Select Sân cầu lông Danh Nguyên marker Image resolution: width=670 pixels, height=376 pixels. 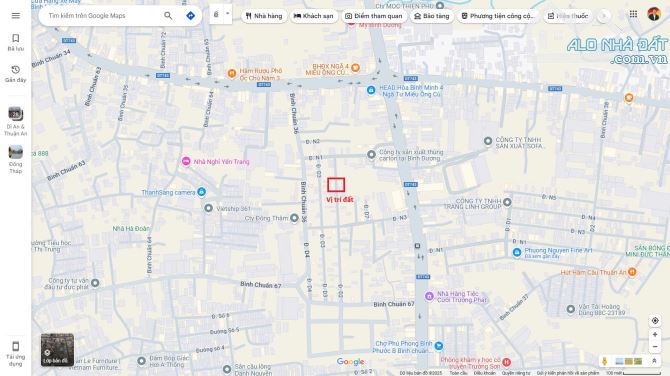click(227, 369)
